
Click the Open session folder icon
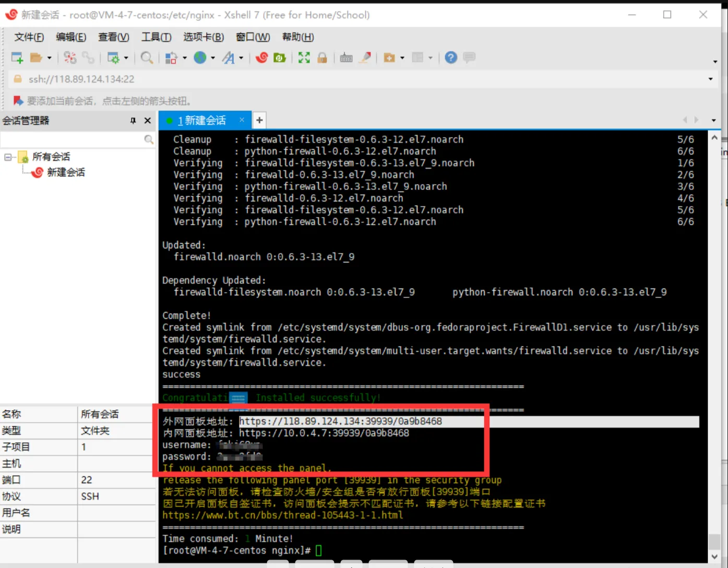[36, 58]
